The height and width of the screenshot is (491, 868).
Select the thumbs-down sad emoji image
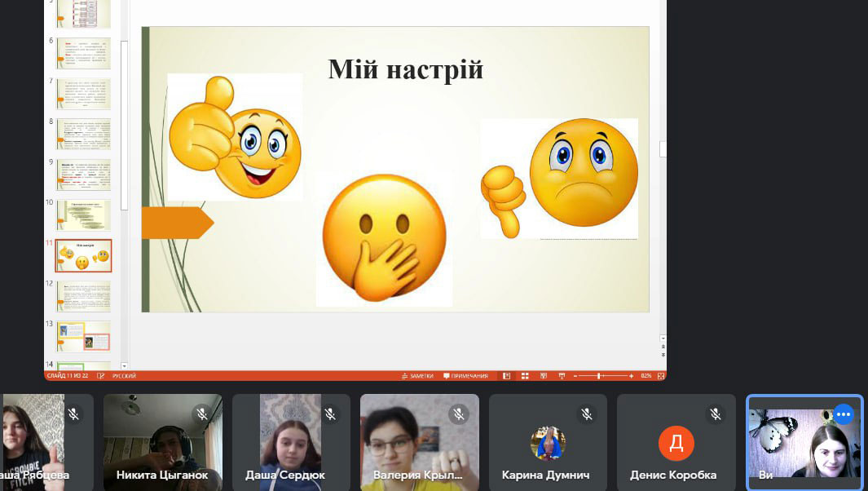(559, 179)
